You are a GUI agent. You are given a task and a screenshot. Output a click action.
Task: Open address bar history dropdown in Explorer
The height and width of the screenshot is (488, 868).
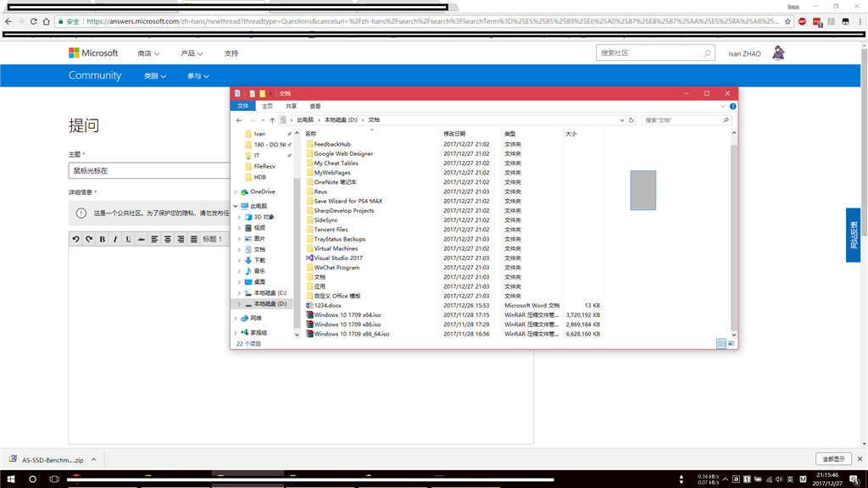point(621,120)
